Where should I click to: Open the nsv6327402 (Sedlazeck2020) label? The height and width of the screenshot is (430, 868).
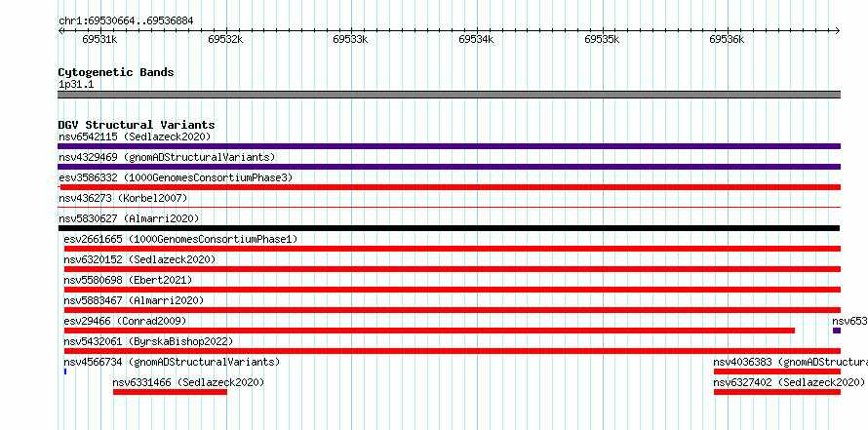[789, 382]
